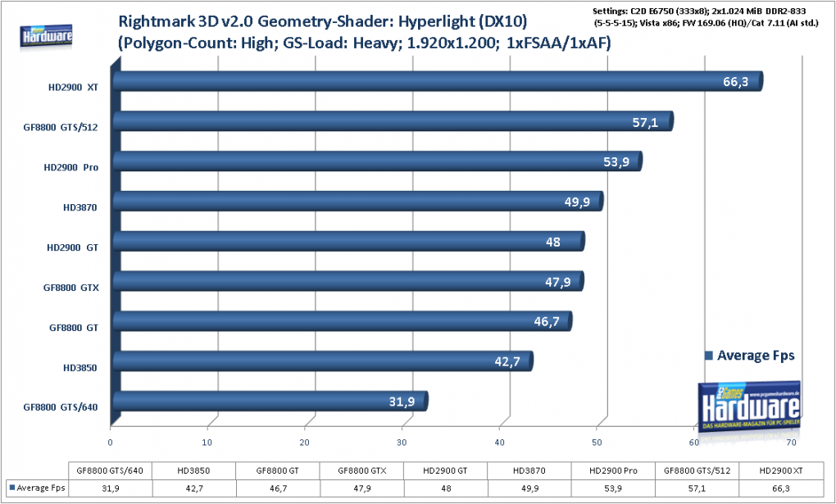Image resolution: width=836 pixels, height=504 pixels.
Task: Select the HD2900 GT bar in the chart
Action: point(348,242)
